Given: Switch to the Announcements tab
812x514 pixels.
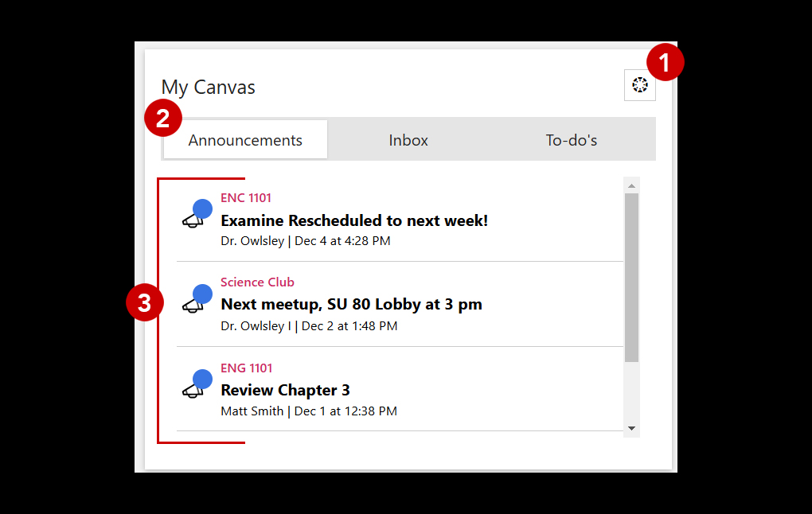Looking at the screenshot, I should click(245, 140).
